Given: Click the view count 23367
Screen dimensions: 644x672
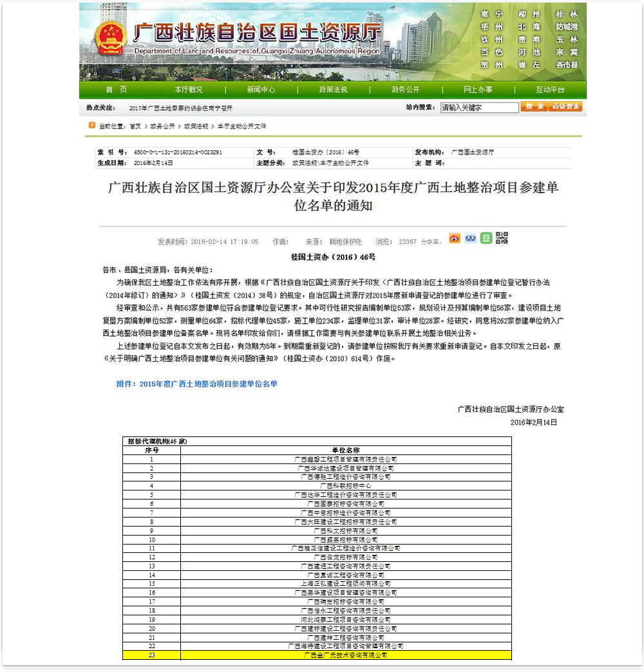Looking at the screenshot, I should pyautogui.click(x=408, y=242).
